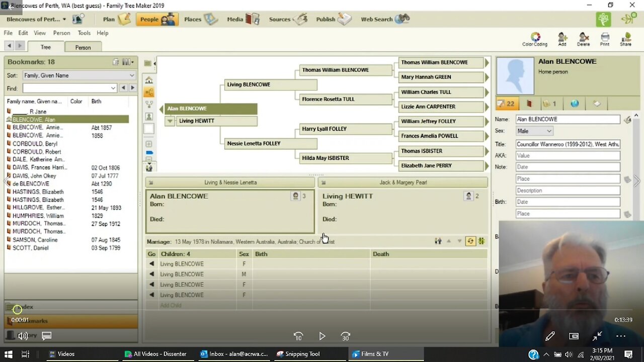Open the View menu

pyautogui.click(x=40, y=33)
